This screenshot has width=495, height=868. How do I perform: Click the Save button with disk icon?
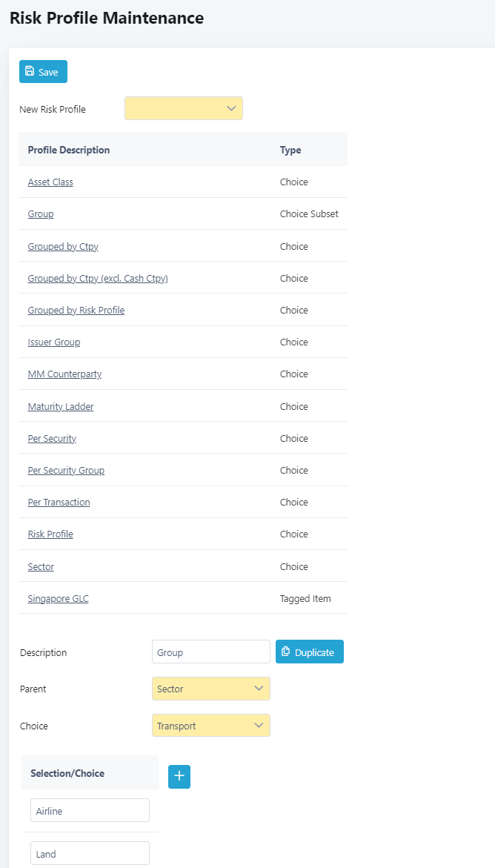(x=43, y=71)
